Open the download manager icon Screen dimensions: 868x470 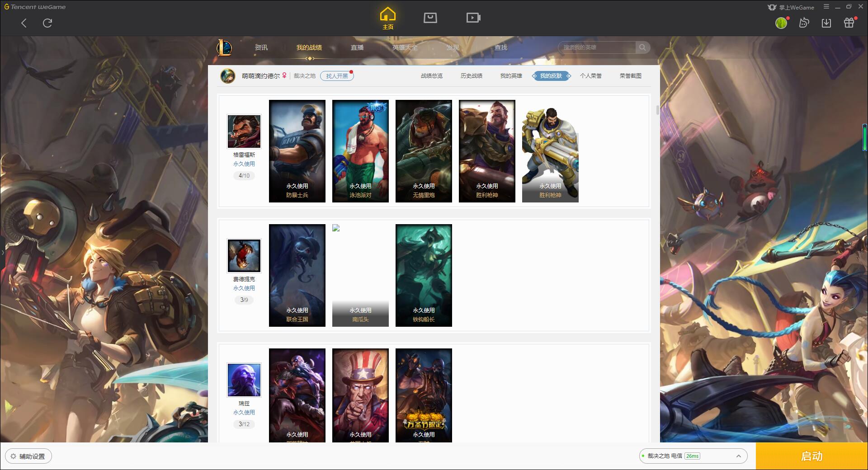click(x=826, y=23)
